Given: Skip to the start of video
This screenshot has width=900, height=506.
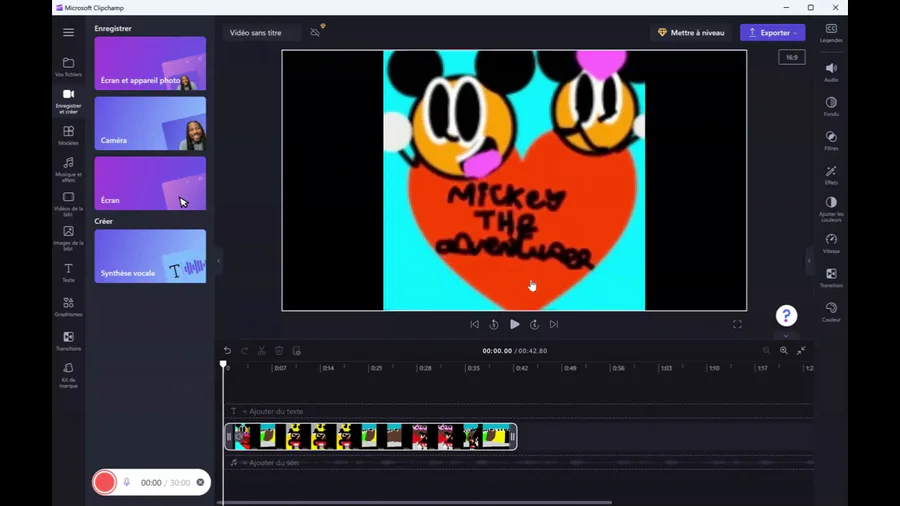Looking at the screenshot, I should pyautogui.click(x=474, y=325).
